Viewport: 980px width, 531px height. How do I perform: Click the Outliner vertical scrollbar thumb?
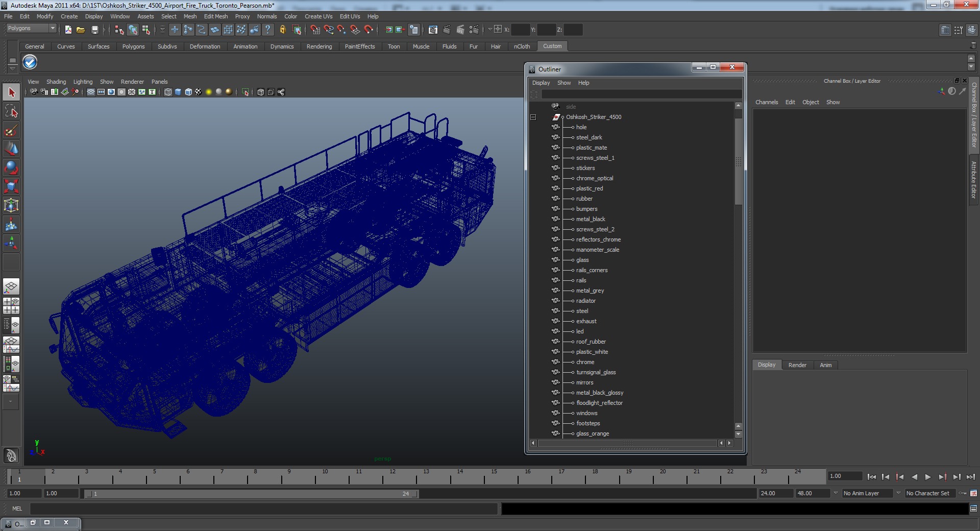point(738,161)
